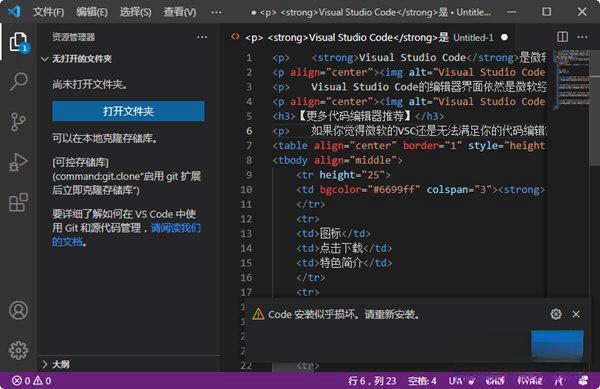Click line and column indicator 行 6, 列 23
Image resolution: width=600 pixels, height=389 pixels.
(372, 381)
